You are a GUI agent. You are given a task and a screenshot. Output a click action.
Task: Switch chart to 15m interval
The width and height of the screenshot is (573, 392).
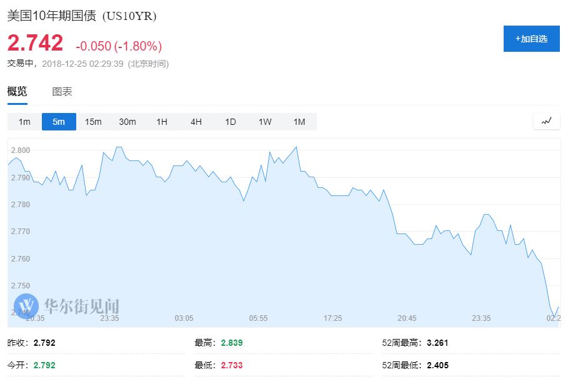pos(93,122)
